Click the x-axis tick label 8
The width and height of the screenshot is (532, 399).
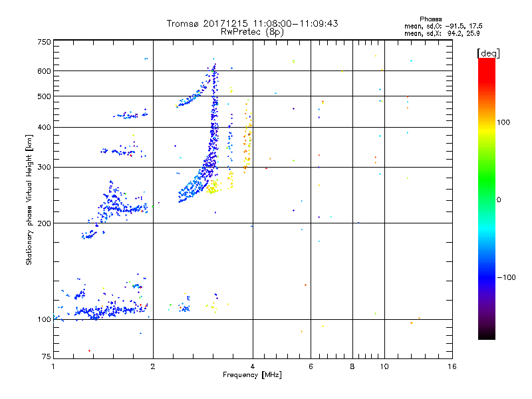(352, 366)
